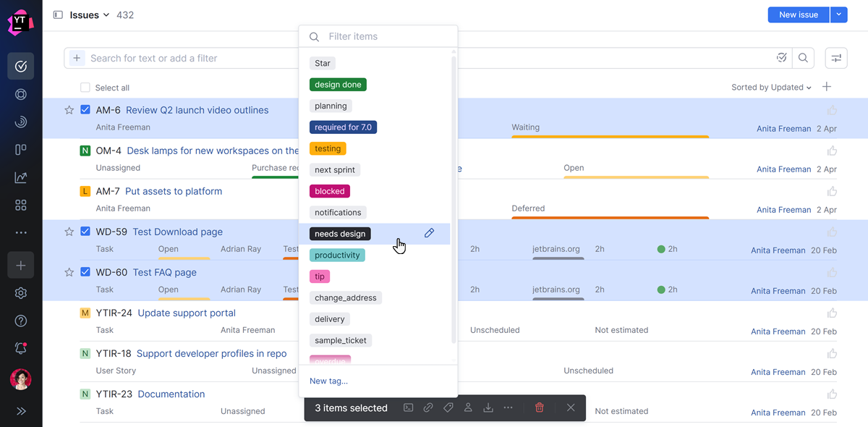This screenshot has height=427, width=868.
Task: Open the more items menu in the sidebar
Action: click(x=20, y=232)
